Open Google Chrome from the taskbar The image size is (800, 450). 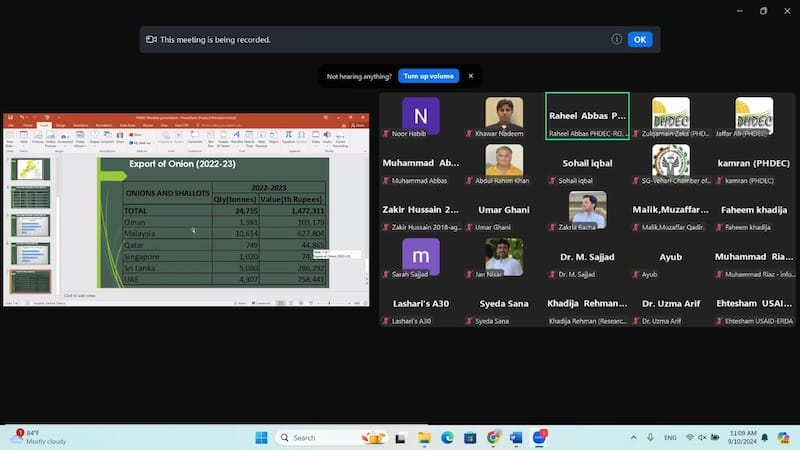493,437
